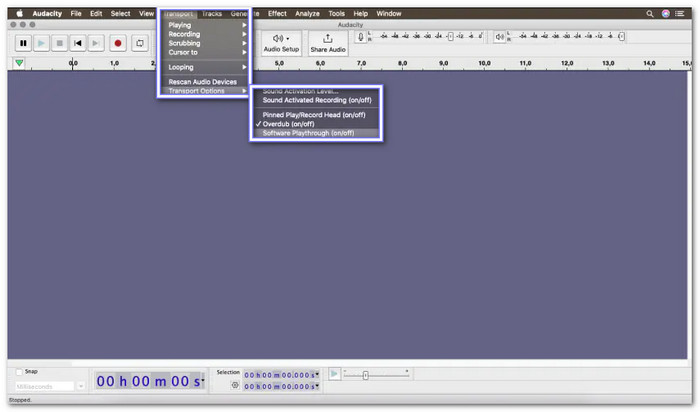
Task: Click the Stop transport button
Action: coord(59,43)
